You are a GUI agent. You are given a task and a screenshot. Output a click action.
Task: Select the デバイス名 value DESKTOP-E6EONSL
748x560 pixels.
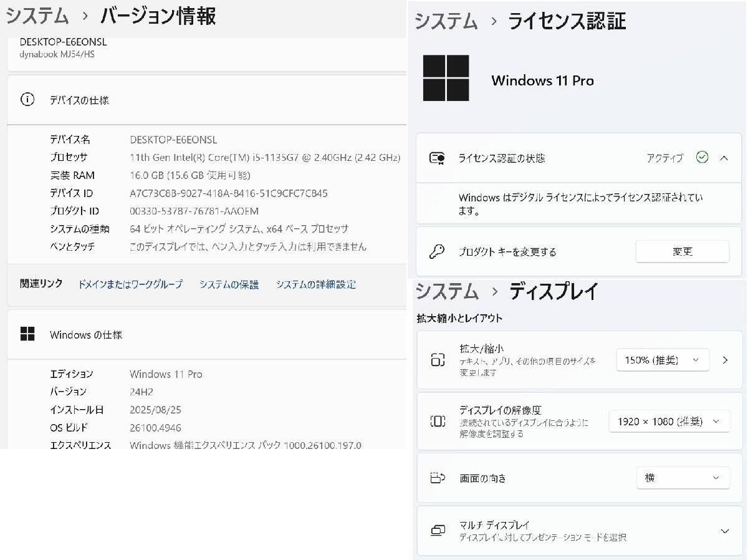click(x=173, y=140)
